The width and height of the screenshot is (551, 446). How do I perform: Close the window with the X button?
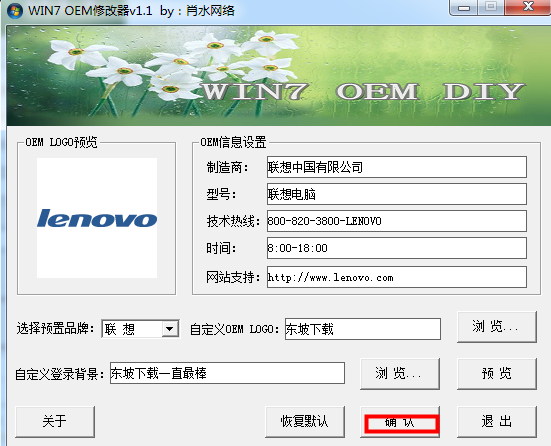(x=528, y=7)
